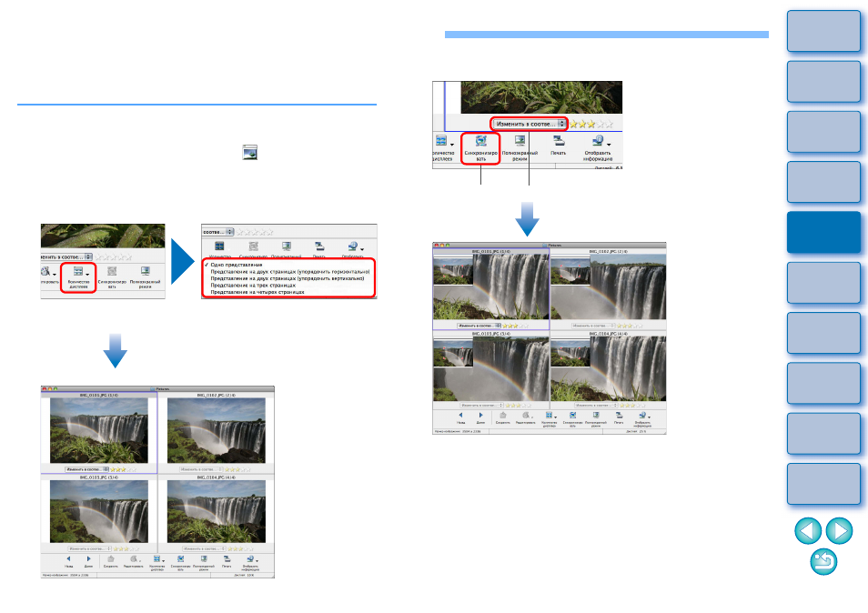Open 'менить в соотве...' combo box in left crop

pos(66,256)
